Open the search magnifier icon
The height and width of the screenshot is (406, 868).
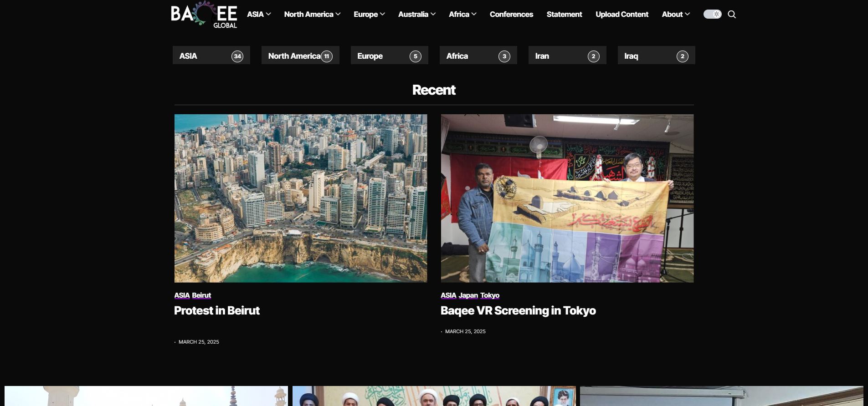732,15
